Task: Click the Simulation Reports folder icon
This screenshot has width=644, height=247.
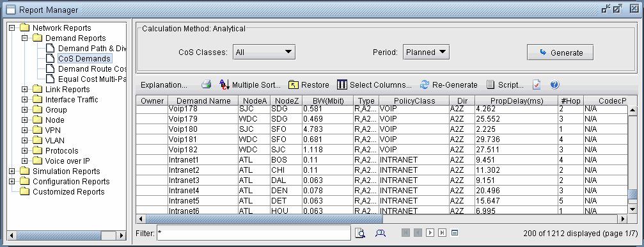Action: (25, 171)
